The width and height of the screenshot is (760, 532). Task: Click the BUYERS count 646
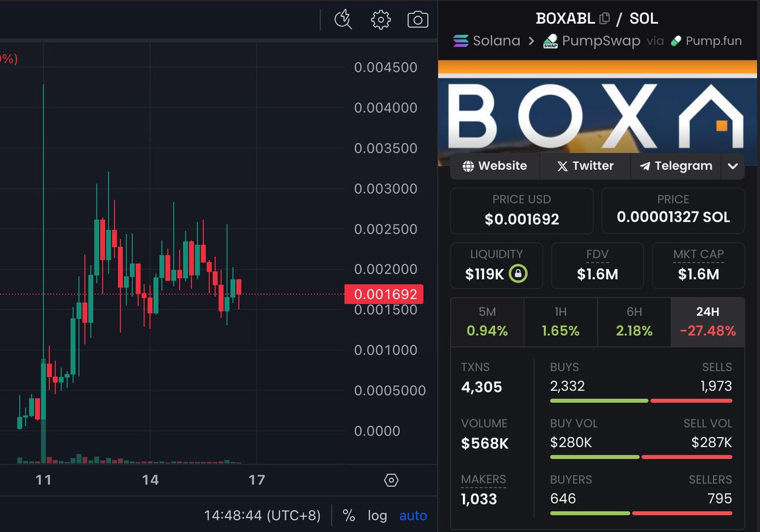click(x=563, y=499)
